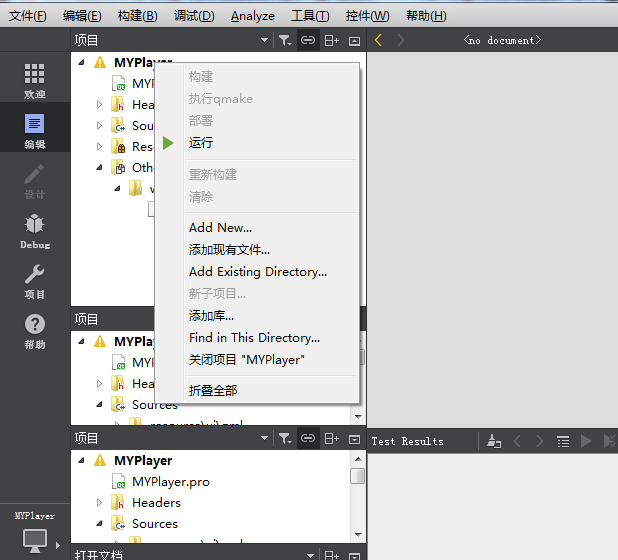Image resolution: width=618 pixels, height=560 pixels.
Task: Close the bottom 项目 panel
Action: [x=354, y=439]
